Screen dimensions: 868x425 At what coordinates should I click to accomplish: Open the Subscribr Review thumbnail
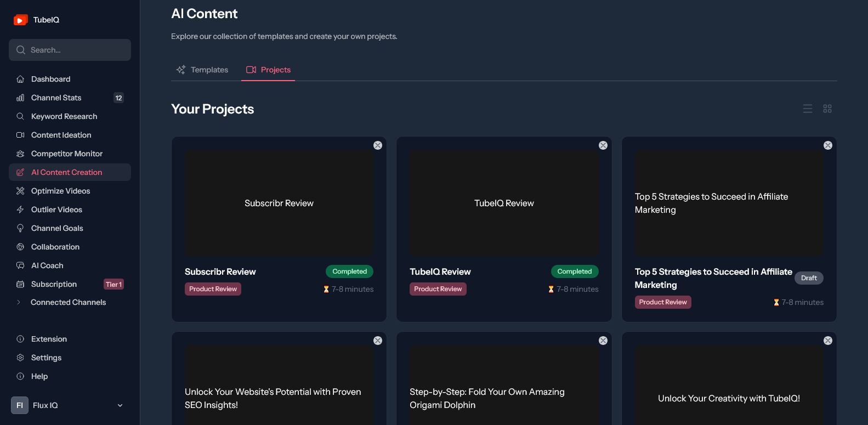279,203
